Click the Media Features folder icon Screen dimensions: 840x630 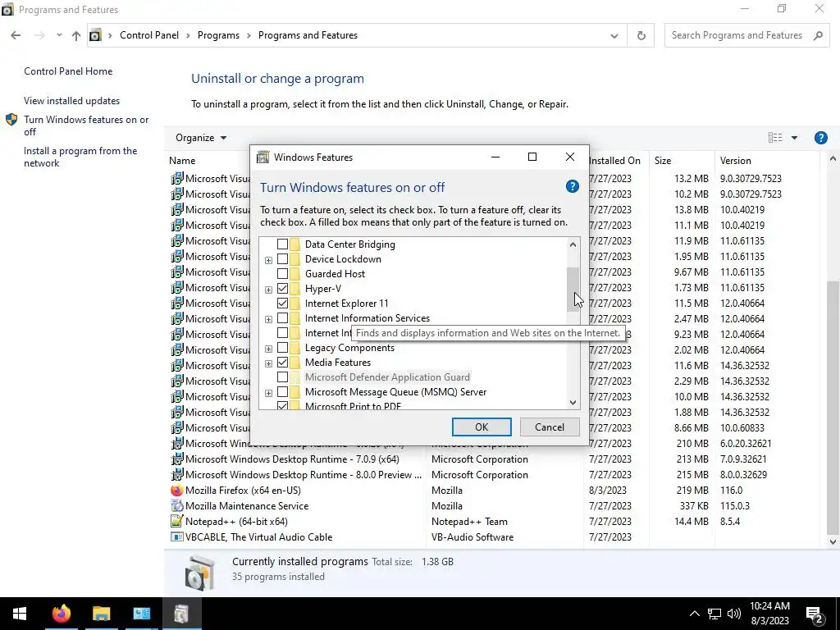pos(295,362)
